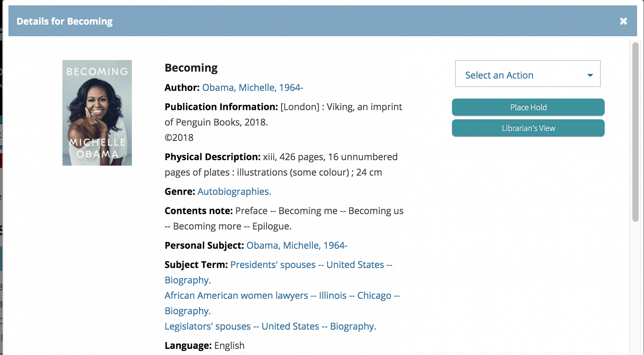Image resolution: width=644 pixels, height=355 pixels.
Task: Click the Details for Becoming header text
Action: 64,21
